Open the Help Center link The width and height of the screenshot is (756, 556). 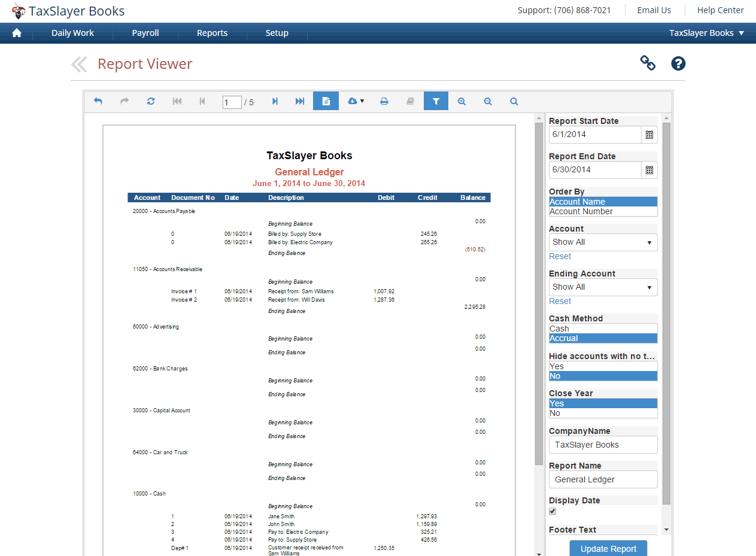pyautogui.click(x=721, y=10)
